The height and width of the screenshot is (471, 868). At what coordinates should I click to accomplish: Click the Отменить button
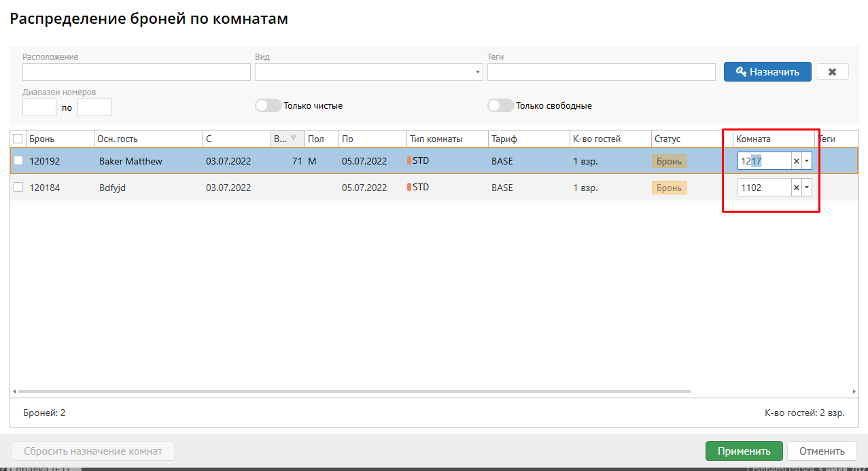click(x=822, y=451)
